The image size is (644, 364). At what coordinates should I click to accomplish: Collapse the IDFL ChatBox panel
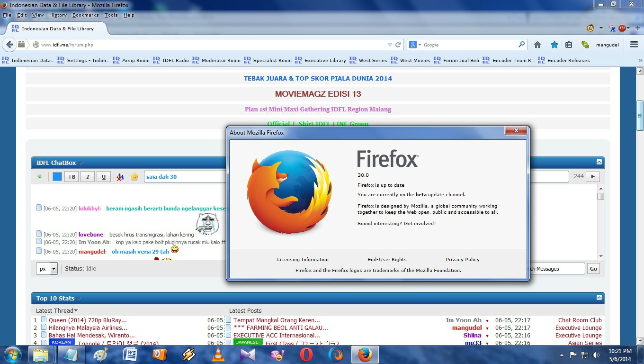pyautogui.click(x=599, y=162)
